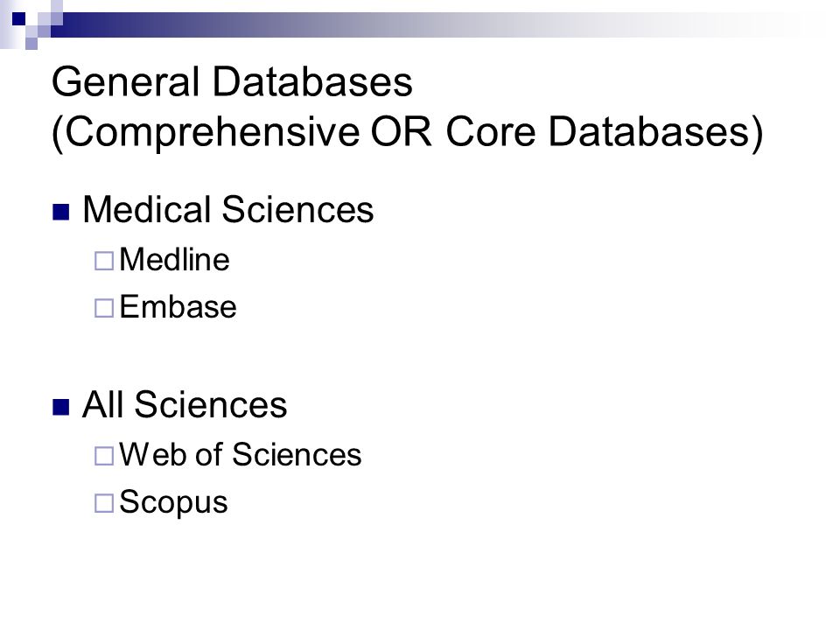Image resolution: width=840 pixels, height=630 pixels.
Task: Click the Comprehensive OR Core Databases subtitle
Action: pyautogui.click(x=407, y=132)
